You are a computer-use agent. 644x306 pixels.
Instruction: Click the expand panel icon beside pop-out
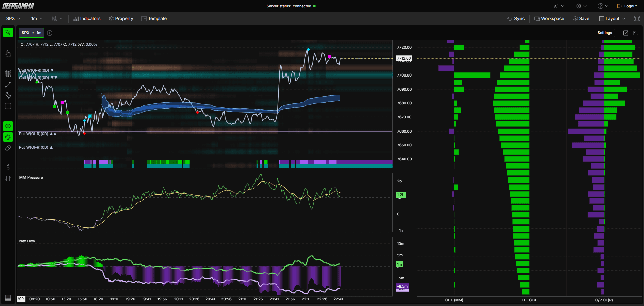point(636,33)
